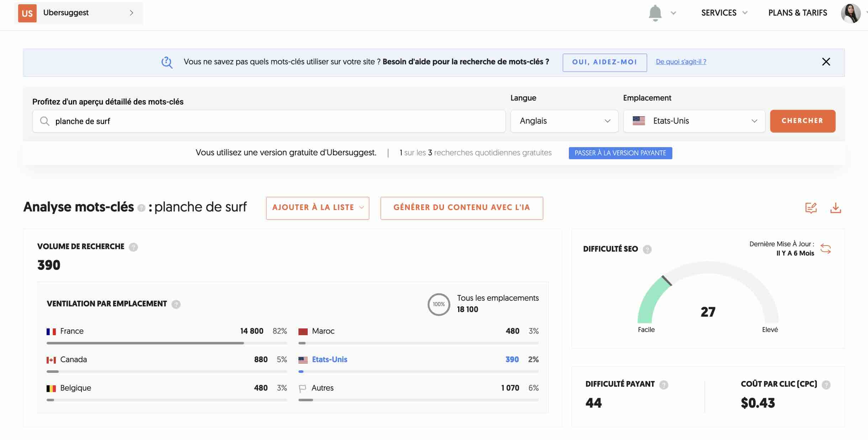Image resolution: width=868 pixels, height=440 pixels.
Task: Close the keyword help banner
Action: coord(826,62)
